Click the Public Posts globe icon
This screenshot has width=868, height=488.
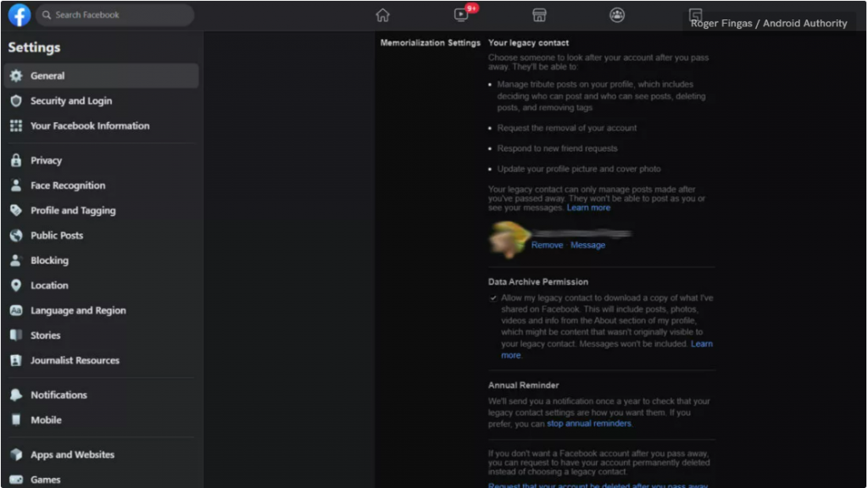pyautogui.click(x=16, y=236)
